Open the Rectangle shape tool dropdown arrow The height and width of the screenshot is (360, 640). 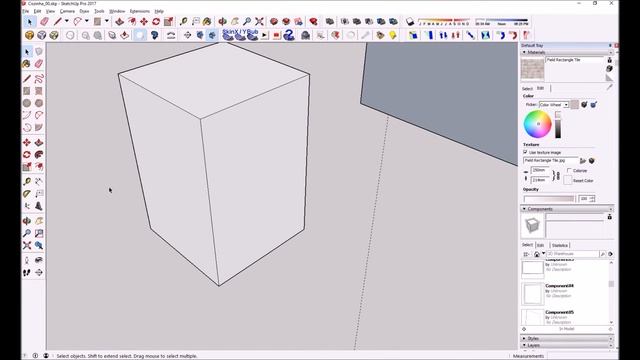[x=107, y=21]
